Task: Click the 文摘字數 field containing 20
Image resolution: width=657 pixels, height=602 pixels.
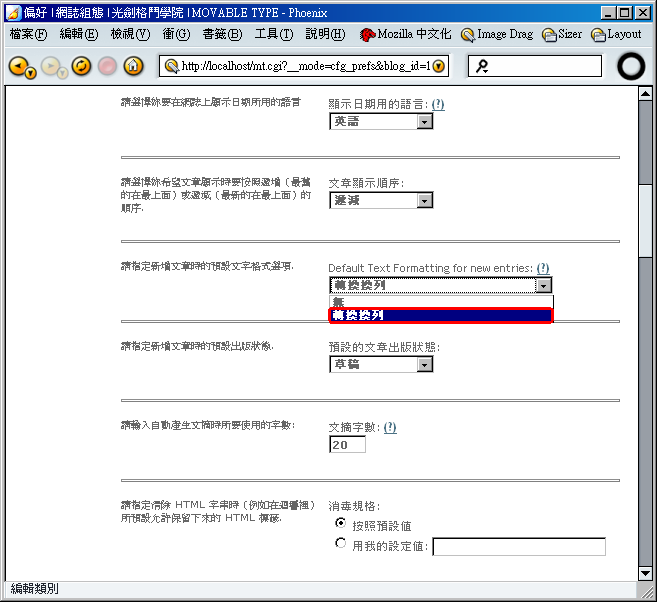Action: pos(347,444)
